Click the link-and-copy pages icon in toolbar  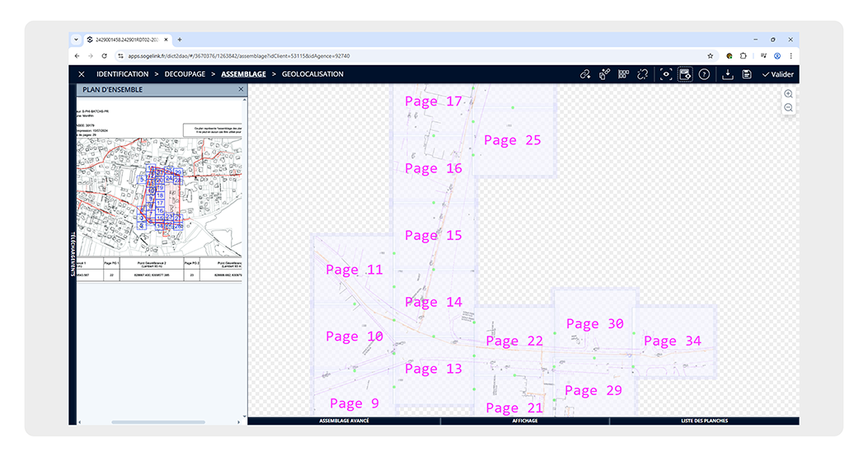[x=604, y=74]
